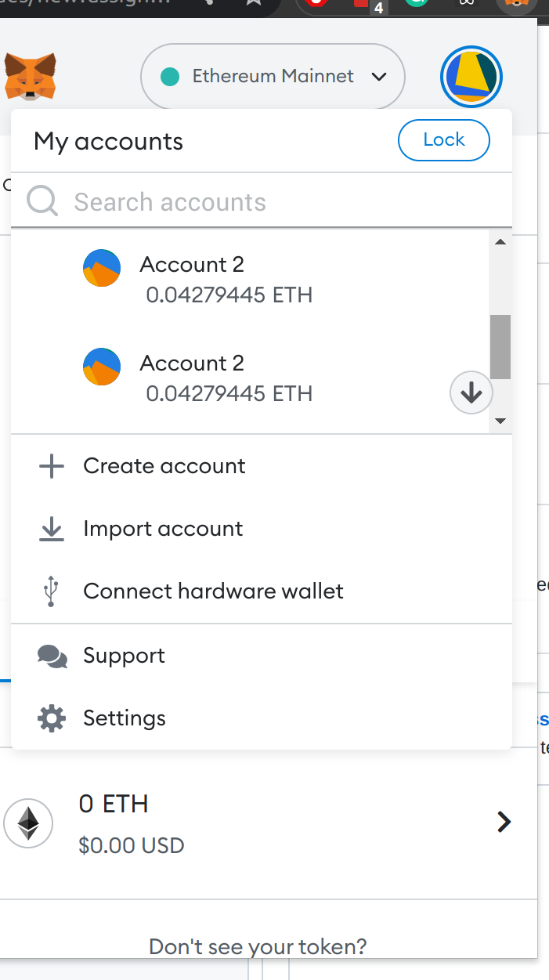Select the Create account plus icon
The height and width of the screenshot is (980, 549).
click(51, 465)
